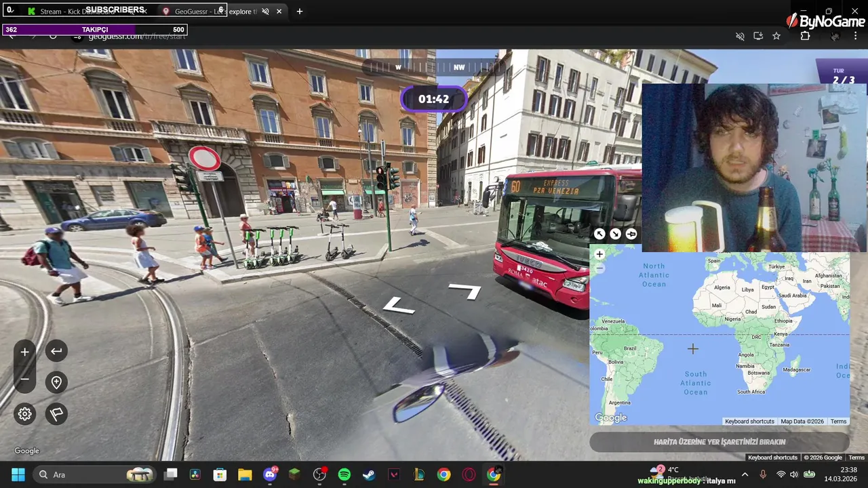
Task: Shrink the guess map with down-right arrow
Action: (615, 234)
